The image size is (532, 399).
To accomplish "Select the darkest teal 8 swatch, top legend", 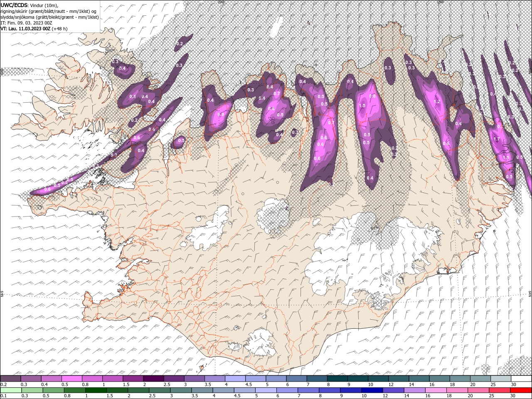I will [x=338, y=379].
